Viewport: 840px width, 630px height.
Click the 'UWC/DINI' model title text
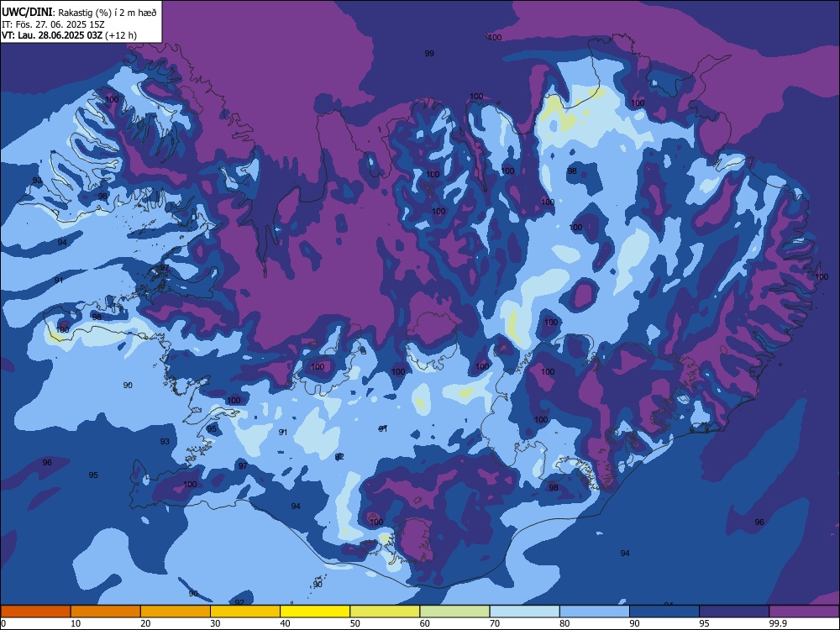[x=27, y=12]
